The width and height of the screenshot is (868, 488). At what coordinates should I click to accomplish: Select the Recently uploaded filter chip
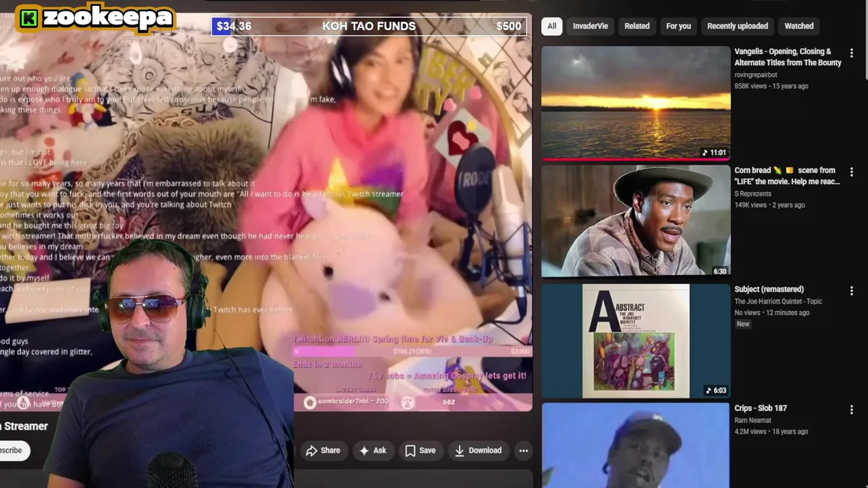[x=738, y=26]
